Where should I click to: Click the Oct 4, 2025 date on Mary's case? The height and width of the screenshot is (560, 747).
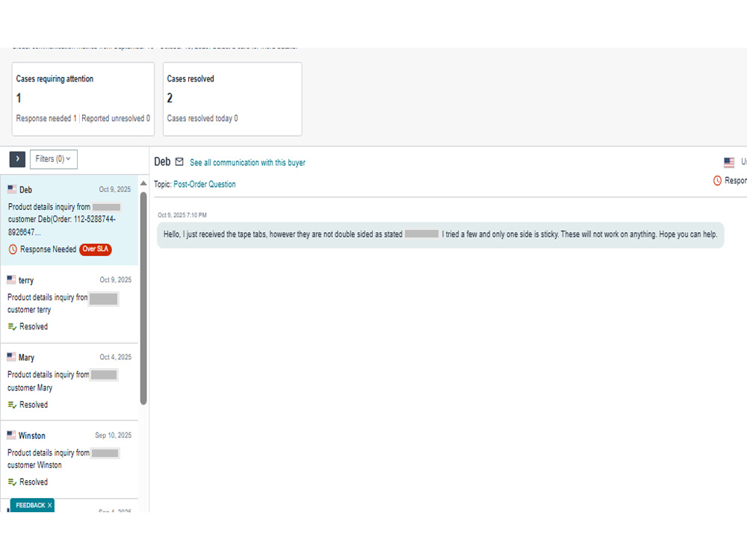(x=115, y=357)
